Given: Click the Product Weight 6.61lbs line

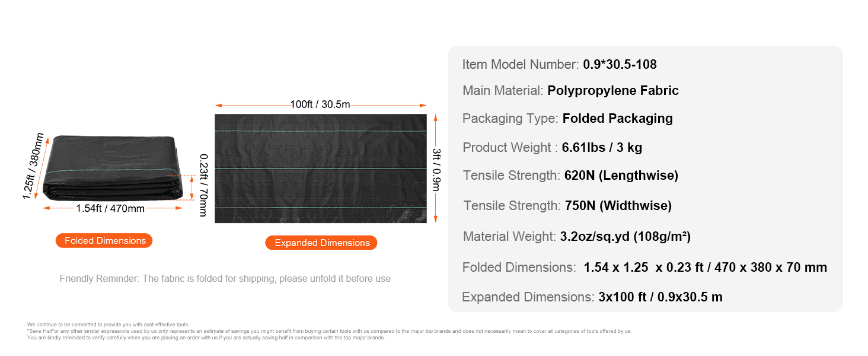Looking at the screenshot, I should coord(552,147).
